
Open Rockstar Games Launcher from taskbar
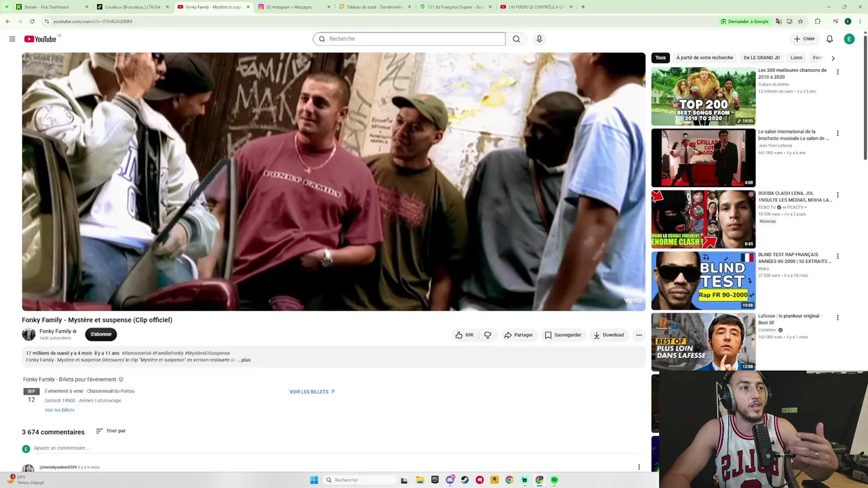click(x=494, y=480)
